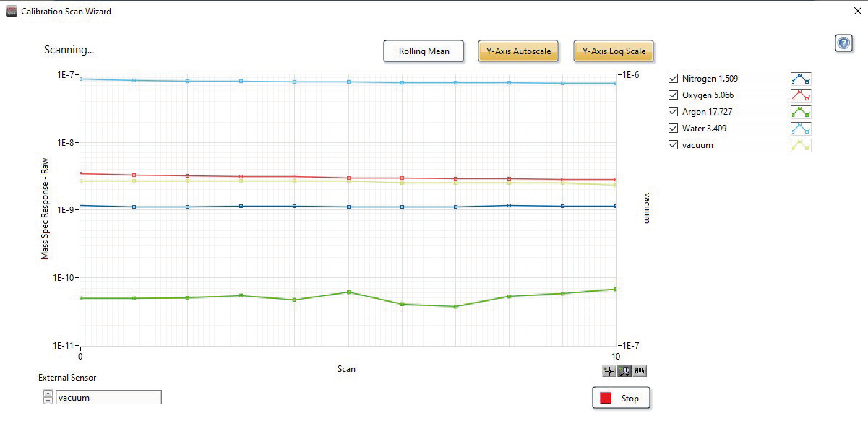
Task: Click the rotated vacuum right axis title
Action: (647, 209)
